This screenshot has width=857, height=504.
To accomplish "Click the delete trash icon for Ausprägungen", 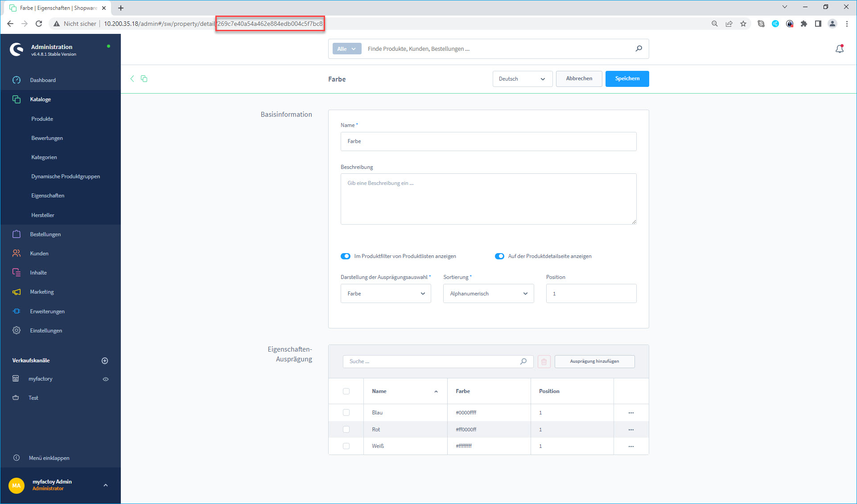I will point(544,361).
